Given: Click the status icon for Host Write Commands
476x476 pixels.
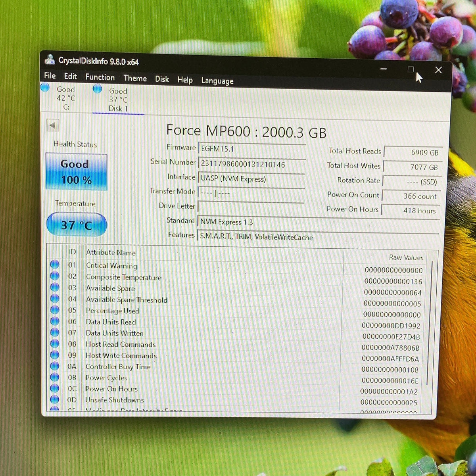Looking at the screenshot, I should point(55,355).
